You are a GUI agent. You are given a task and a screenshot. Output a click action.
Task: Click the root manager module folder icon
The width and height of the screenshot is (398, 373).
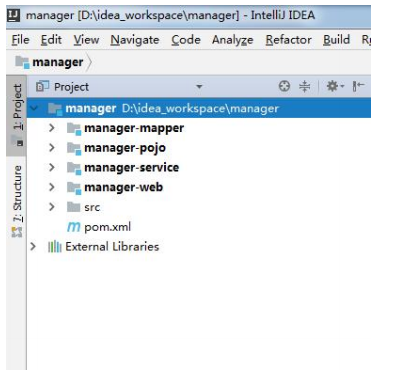pos(55,109)
